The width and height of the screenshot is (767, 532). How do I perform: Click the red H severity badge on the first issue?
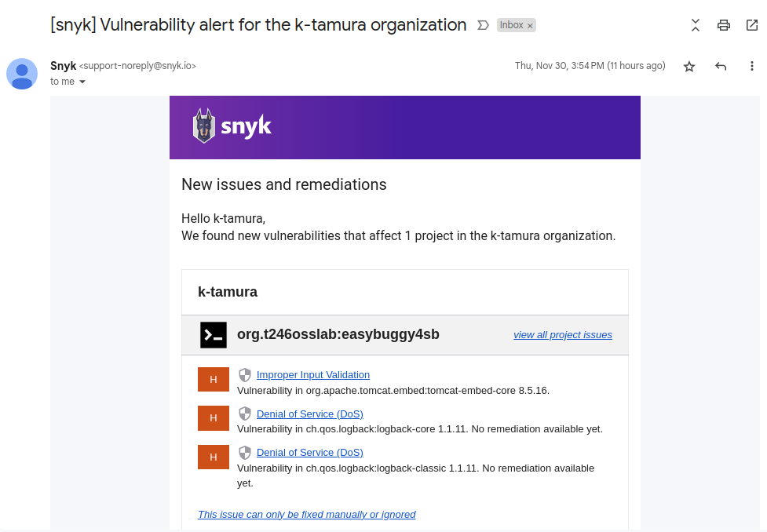click(213, 379)
